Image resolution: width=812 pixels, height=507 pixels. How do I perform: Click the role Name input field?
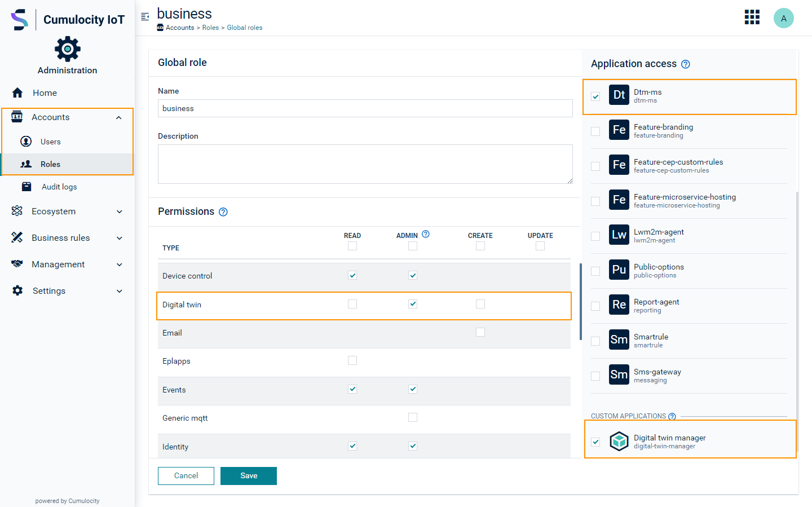365,108
